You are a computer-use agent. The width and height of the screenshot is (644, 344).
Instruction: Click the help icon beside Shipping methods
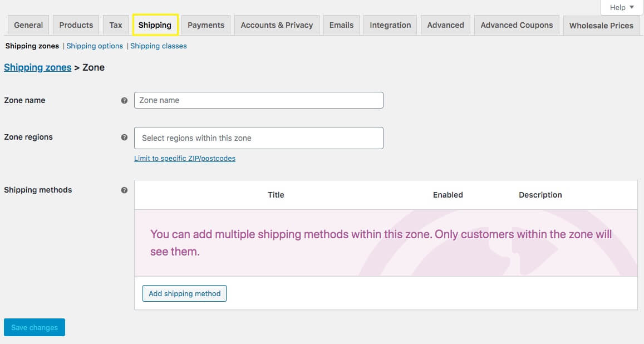pos(124,190)
